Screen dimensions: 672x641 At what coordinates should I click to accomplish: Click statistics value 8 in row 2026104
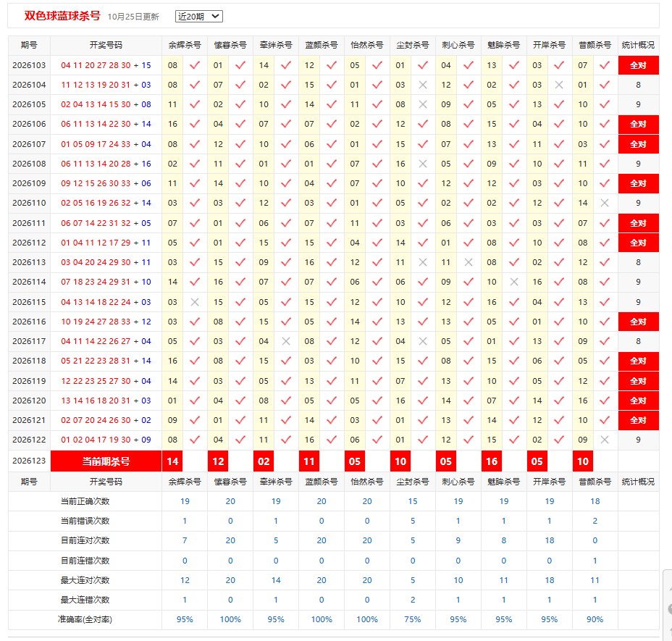coord(638,85)
